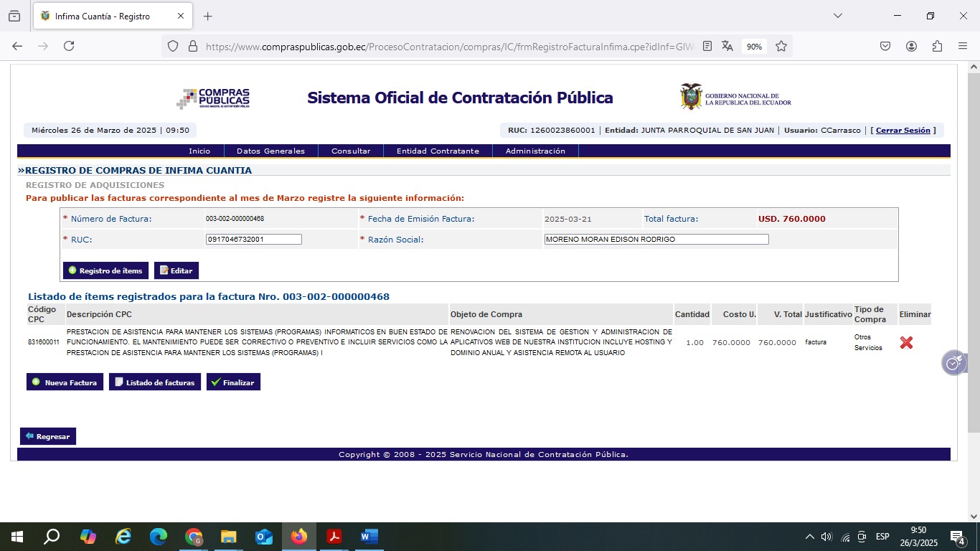Bookmark this page with the star icon
980x551 pixels.
(781, 46)
